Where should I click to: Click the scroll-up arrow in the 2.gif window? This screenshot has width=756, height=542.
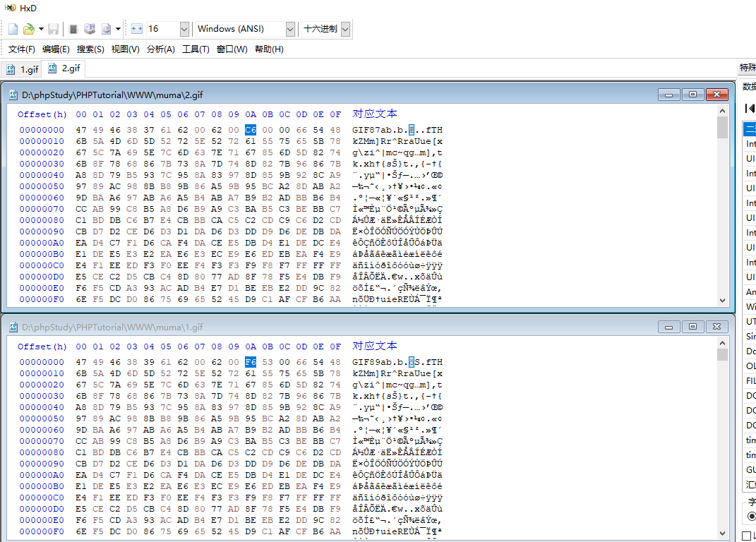tap(722, 111)
